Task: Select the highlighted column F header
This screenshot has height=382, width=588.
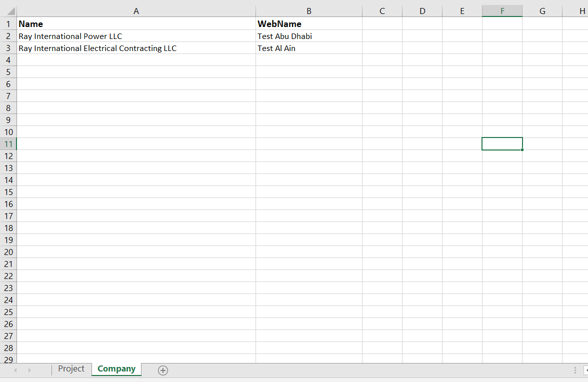Action: point(502,11)
